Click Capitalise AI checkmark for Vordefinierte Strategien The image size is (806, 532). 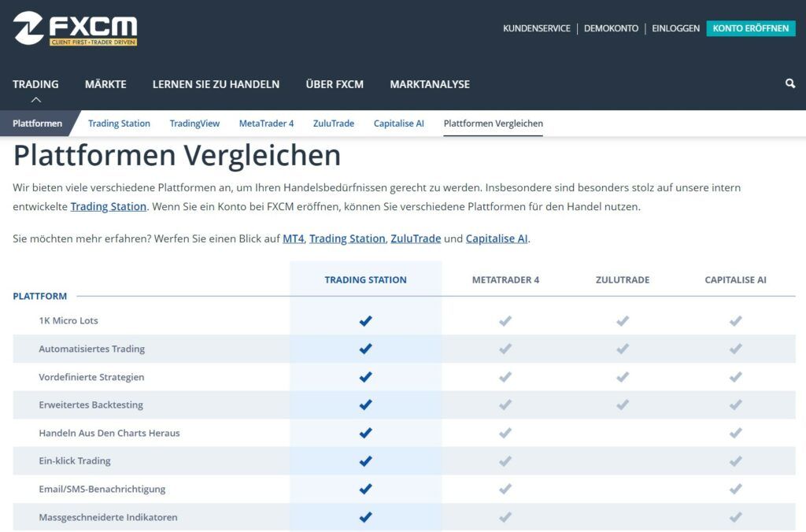click(x=736, y=377)
